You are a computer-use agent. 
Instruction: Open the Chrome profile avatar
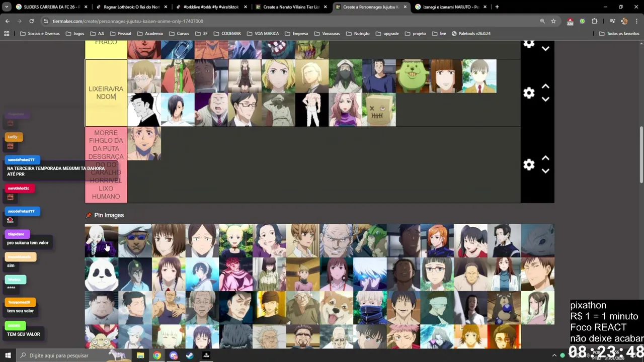pyautogui.click(x=624, y=21)
